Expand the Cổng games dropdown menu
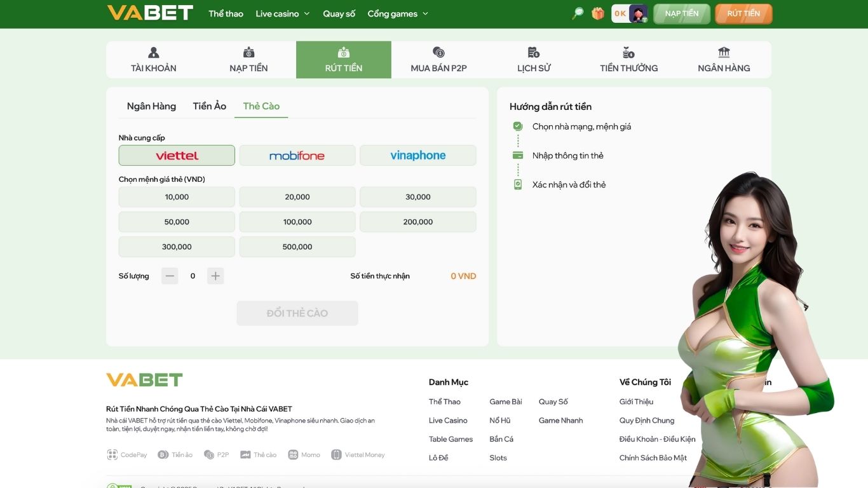Screen dimensions: 868x488 tap(398, 13)
